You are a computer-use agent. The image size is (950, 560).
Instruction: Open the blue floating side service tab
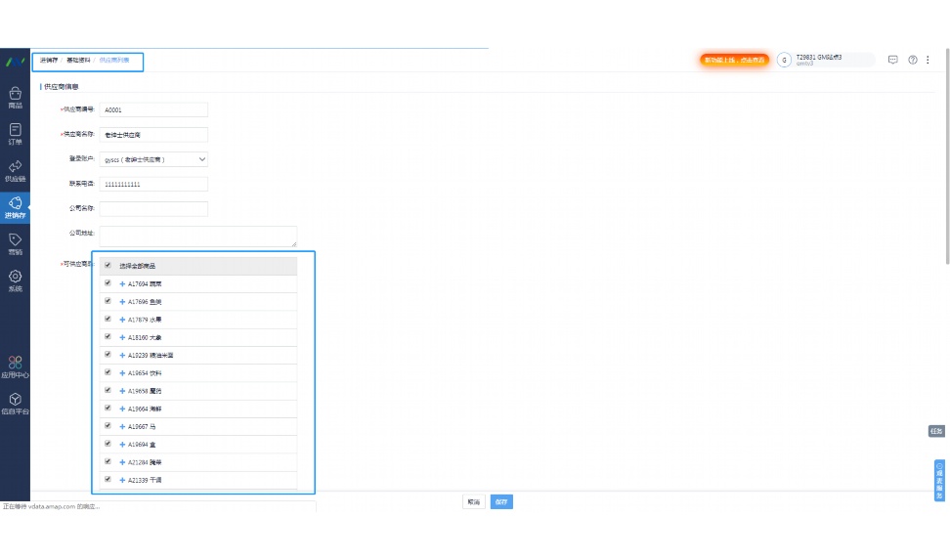(939, 481)
